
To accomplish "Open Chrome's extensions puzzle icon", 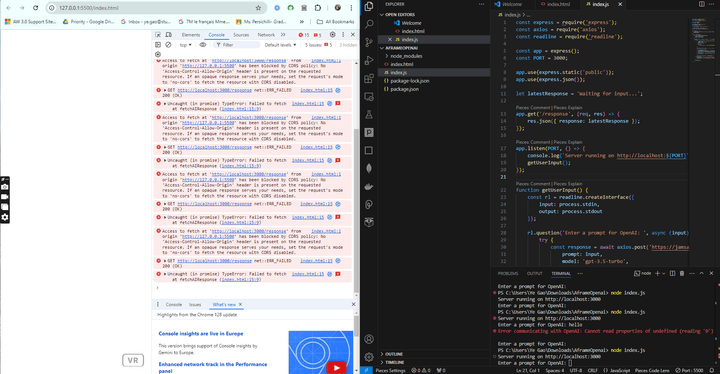I will click(318, 8).
